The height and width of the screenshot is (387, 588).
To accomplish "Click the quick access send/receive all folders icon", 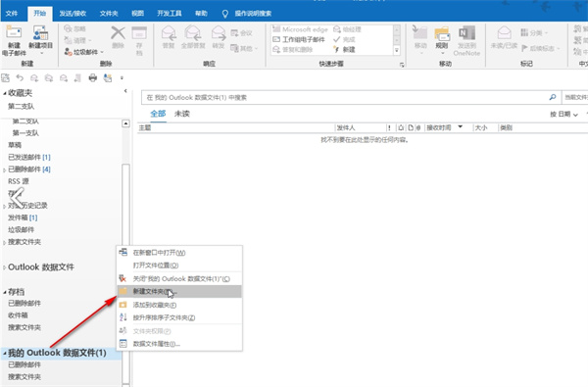I will tap(6, 78).
